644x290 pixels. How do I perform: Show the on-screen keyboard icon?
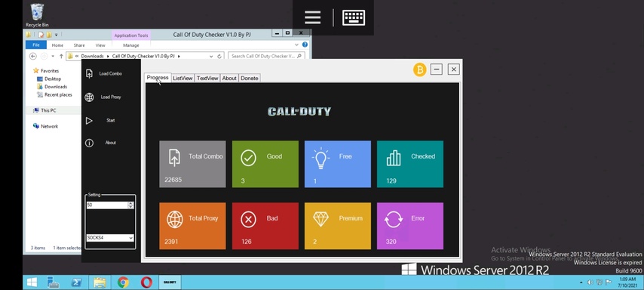tap(354, 17)
